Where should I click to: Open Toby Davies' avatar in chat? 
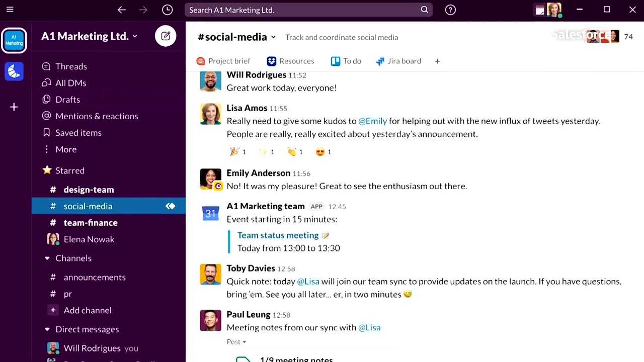pos(210,275)
